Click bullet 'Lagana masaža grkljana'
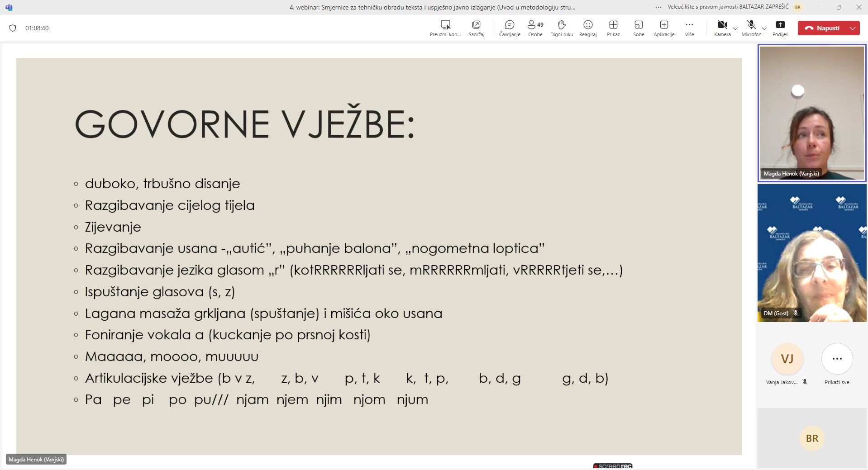The image size is (868, 470). tap(264, 313)
